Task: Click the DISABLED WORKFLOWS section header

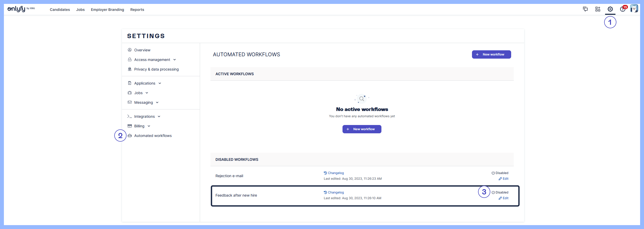Action: 362,159
